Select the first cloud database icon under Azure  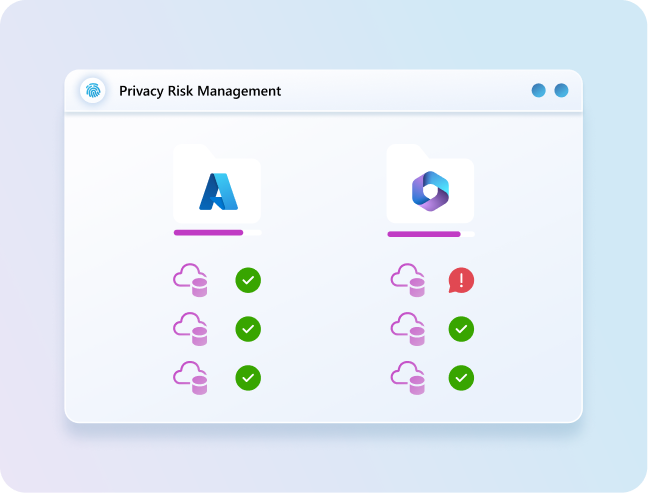coord(190,280)
